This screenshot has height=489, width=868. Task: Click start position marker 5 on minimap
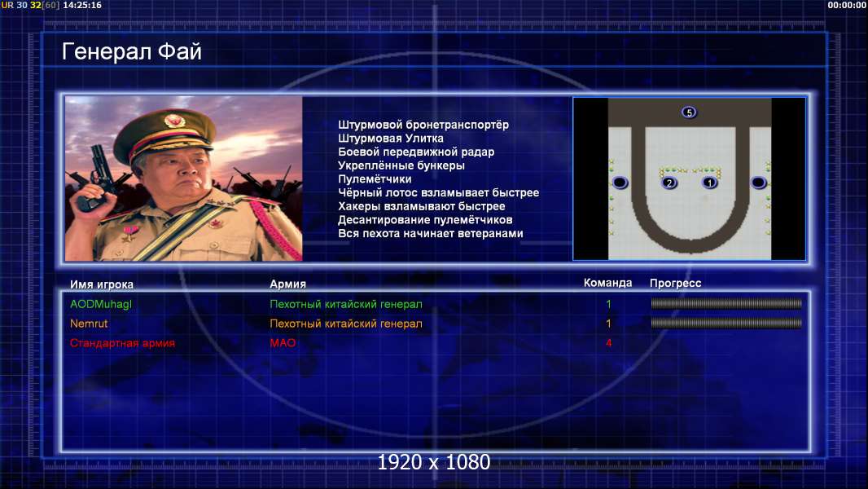coord(689,112)
